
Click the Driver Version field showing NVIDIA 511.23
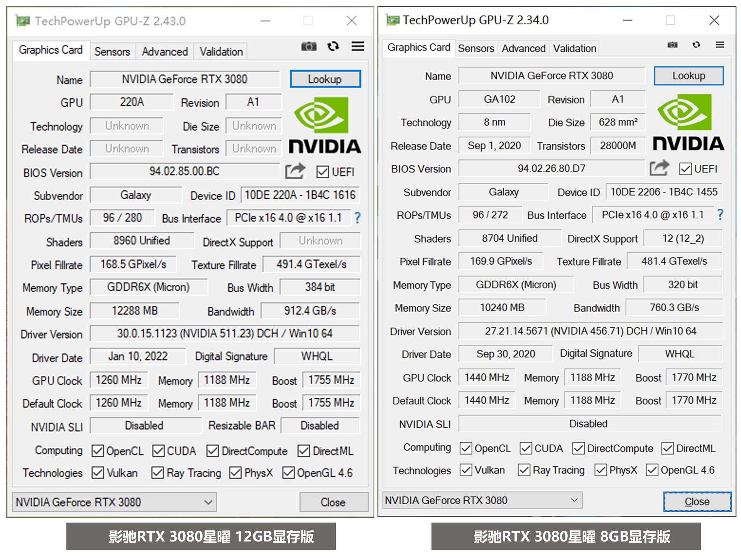click(225, 333)
